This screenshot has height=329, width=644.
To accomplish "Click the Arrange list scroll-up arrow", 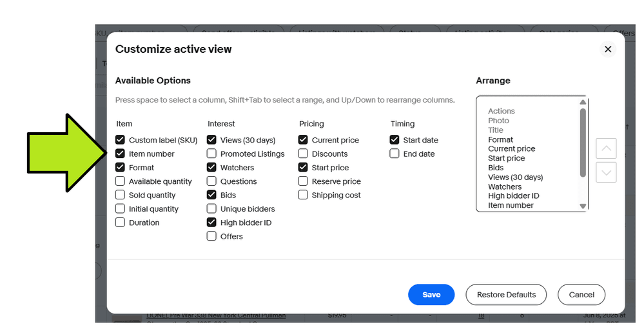I will 583,102.
